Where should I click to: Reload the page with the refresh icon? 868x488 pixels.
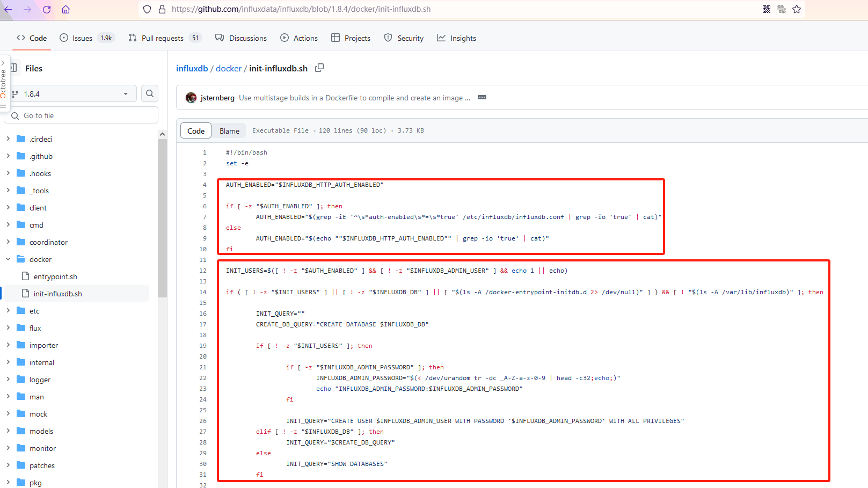coord(47,9)
